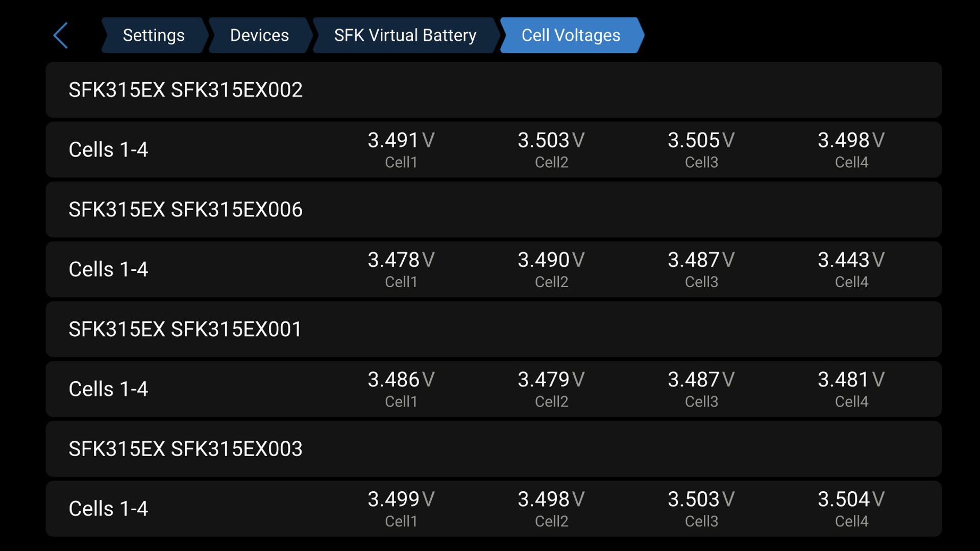Click Cell3 value 3.505 V of SFK315EX002
This screenshot has height=551, width=980.
click(x=700, y=140)
